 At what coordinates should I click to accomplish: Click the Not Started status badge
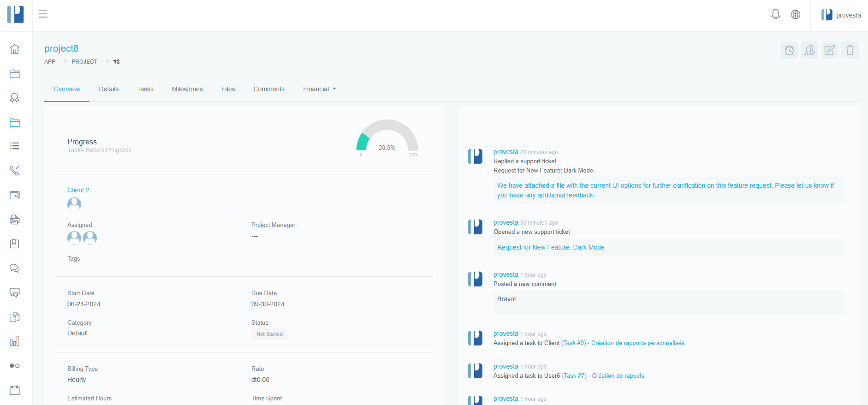[x=269, y=334]
